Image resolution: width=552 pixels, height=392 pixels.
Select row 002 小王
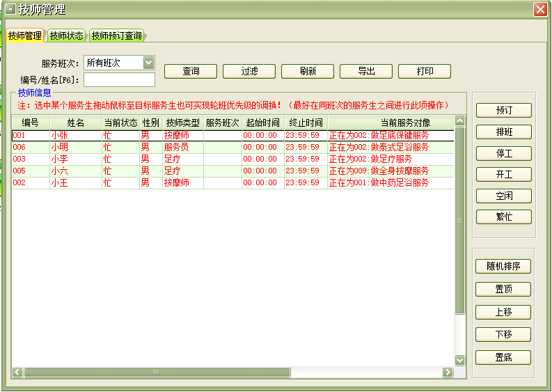[x=232, y=183]
